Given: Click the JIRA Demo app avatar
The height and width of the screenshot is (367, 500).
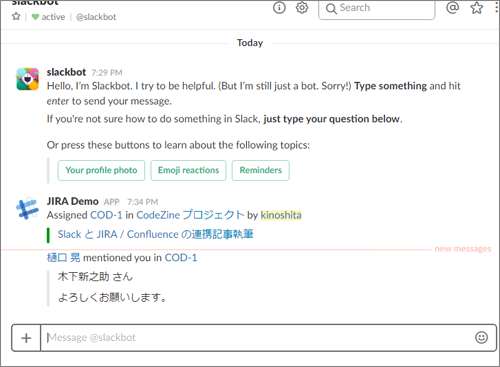Looking at the screenshot, I should point(27,208).
